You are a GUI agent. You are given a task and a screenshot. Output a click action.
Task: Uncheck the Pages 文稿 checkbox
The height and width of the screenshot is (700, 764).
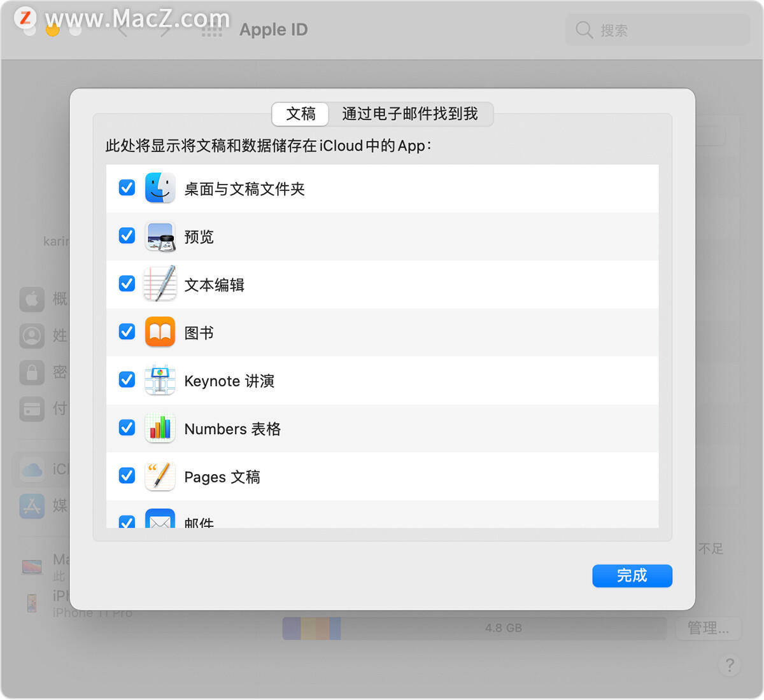click(127, 476)
